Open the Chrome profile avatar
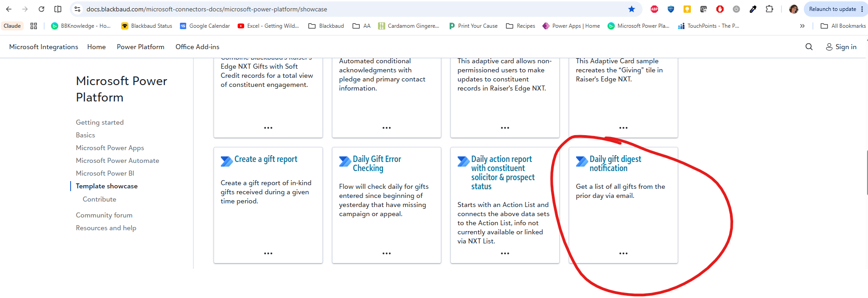 pos(794,9)
